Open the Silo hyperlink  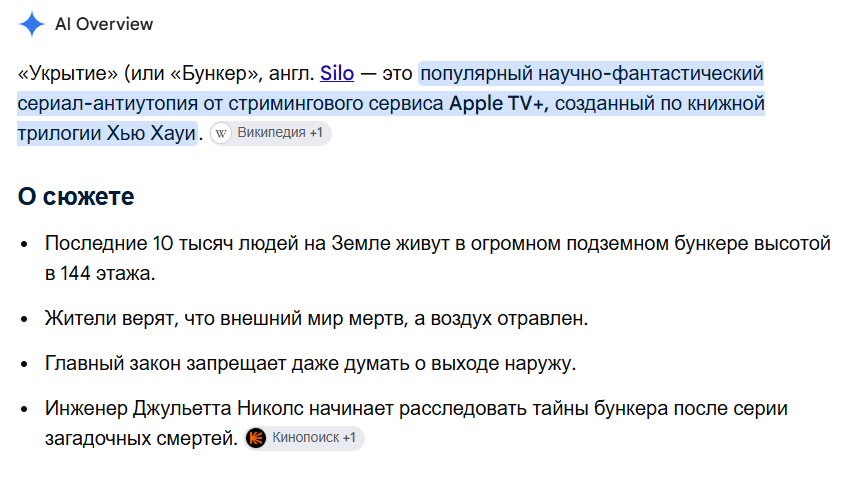[337, 73]
